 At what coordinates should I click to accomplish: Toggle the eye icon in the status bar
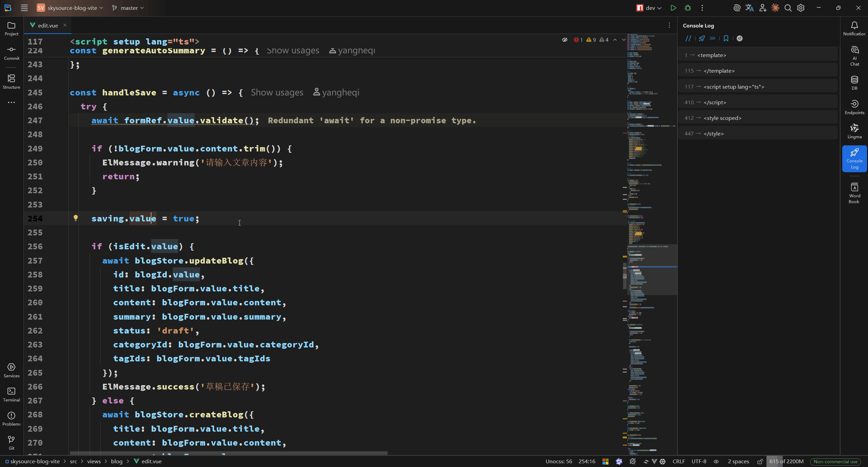pyautogui.click(x=716, y=462)
